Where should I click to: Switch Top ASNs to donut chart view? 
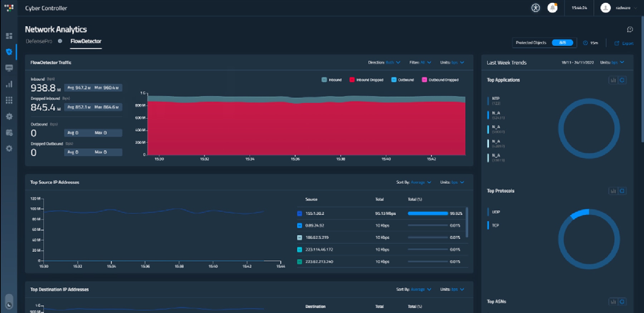tap(622, 302)
